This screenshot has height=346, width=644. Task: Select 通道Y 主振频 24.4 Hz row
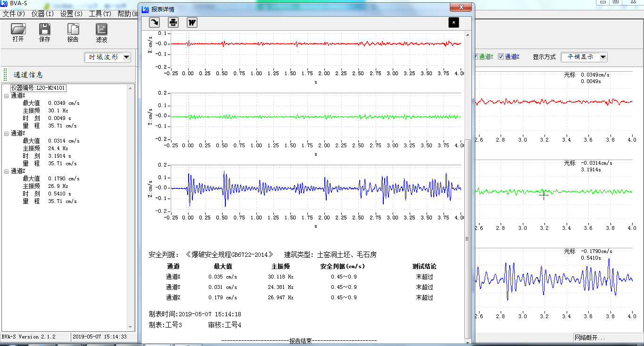45,148
